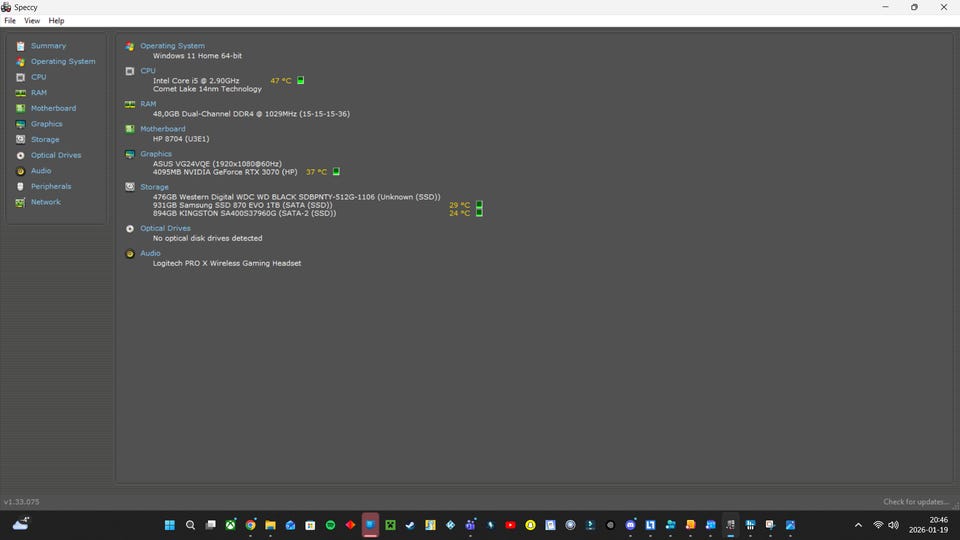960x540 pixels.
Task: Click the CPU temperature indicator beside 47 °C
Action: pyautogui.click(x=301, y=80)
